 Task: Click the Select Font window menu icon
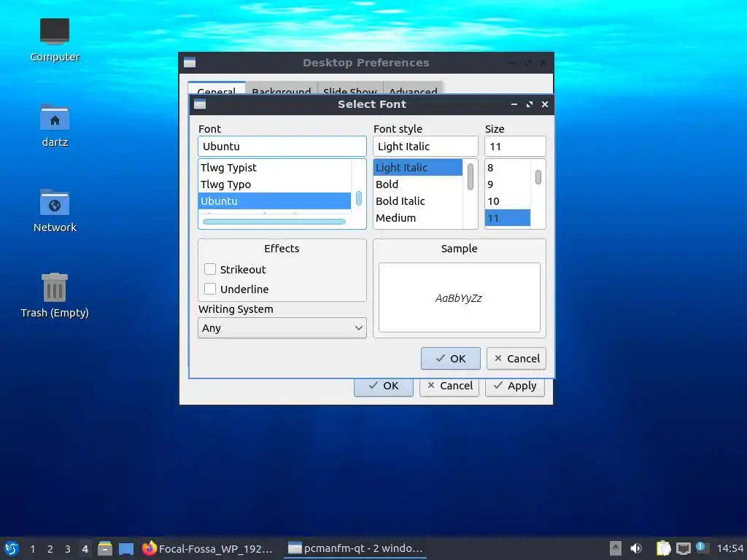click(x=200, y=104)
